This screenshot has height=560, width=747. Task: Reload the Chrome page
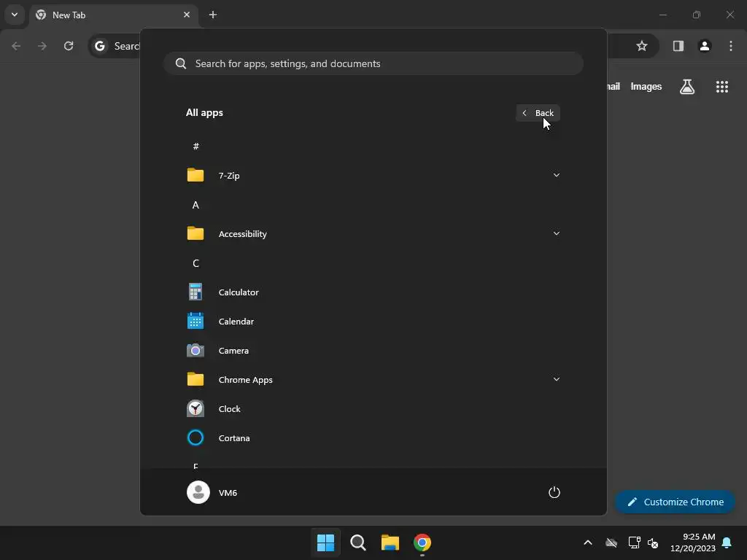click(69, 46)
